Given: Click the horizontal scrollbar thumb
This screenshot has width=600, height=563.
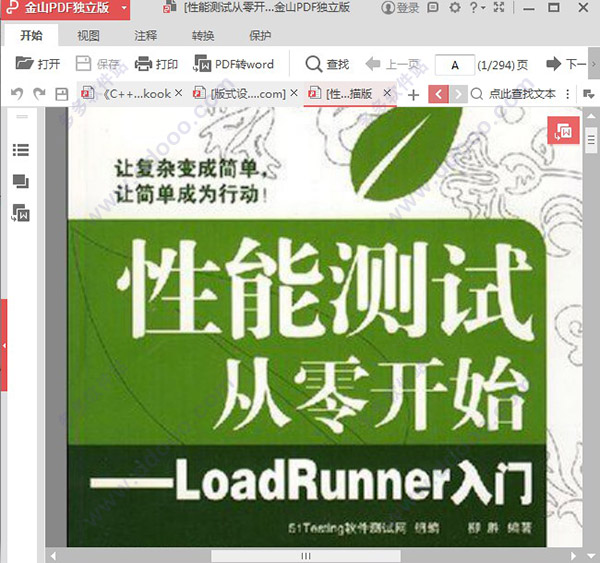Looking at the screenshot, I should point(306,556).
